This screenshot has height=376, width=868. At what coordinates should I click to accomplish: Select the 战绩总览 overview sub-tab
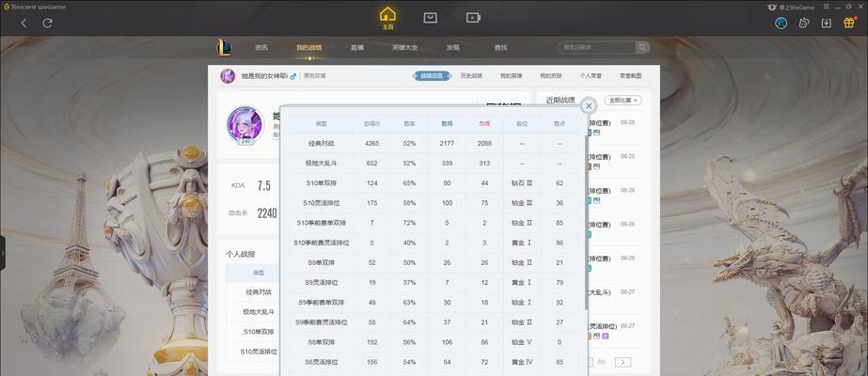432,76
